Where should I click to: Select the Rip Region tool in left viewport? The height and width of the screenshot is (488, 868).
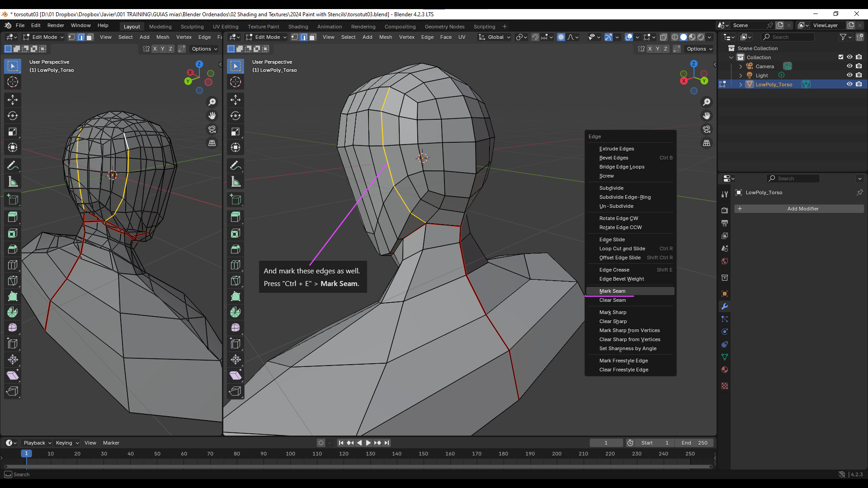[13, 391]
